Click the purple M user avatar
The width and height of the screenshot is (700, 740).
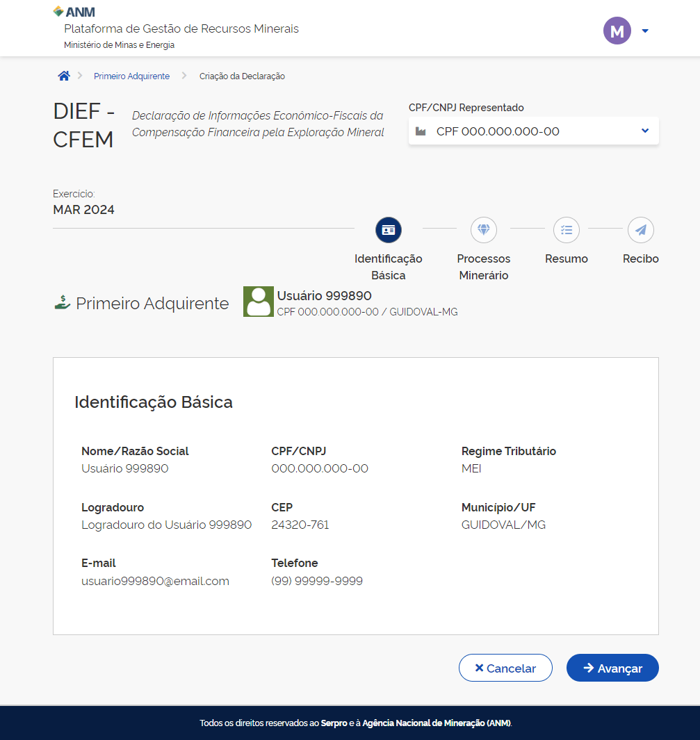[617, 31]
